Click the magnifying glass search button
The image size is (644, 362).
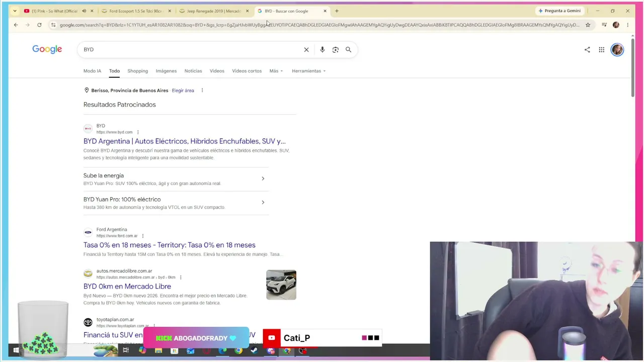click(348, 49)
